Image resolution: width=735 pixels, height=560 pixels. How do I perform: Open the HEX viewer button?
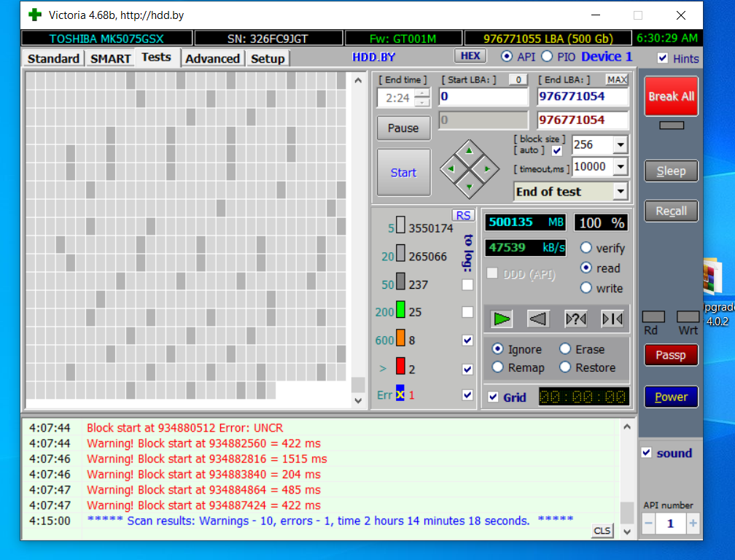coord(470,55)
